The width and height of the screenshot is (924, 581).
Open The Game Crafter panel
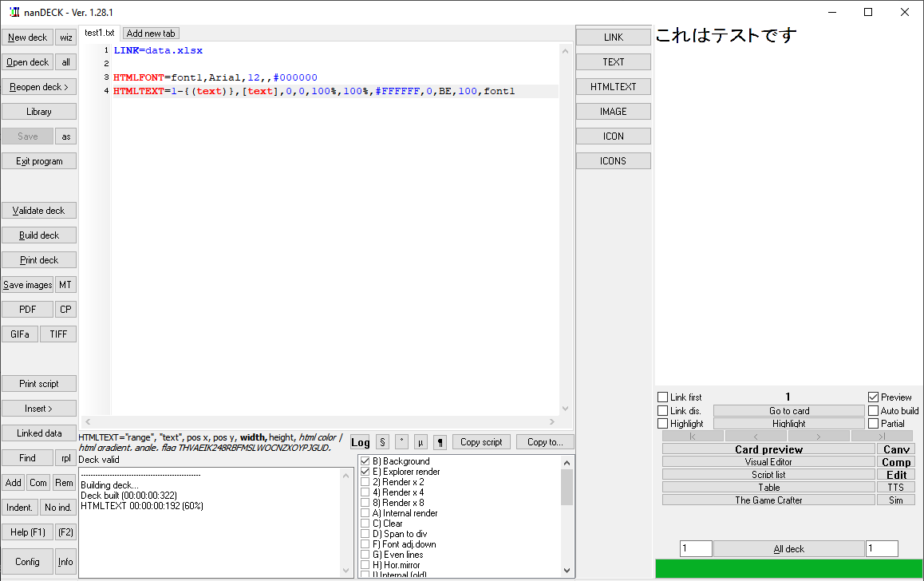[768, 500]
